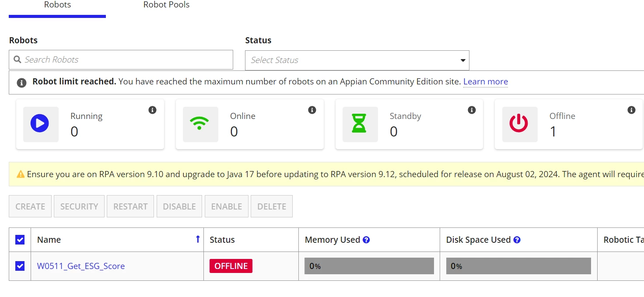This screenshot has width=644, height=297.
Task: Open the info tooltip on Standby card
Action: (472, 110)
